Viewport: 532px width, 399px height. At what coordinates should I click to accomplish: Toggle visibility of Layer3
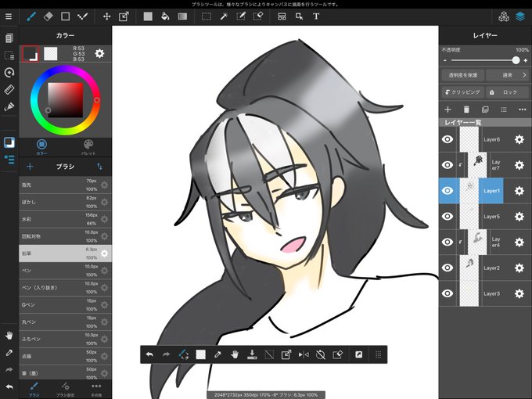coord(448,293)
